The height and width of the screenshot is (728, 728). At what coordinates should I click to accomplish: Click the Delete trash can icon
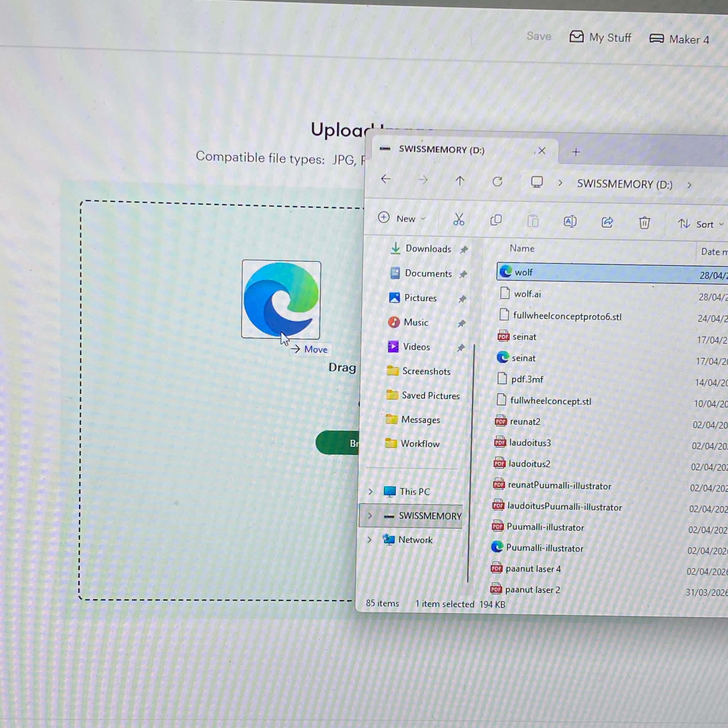(644, 223)
